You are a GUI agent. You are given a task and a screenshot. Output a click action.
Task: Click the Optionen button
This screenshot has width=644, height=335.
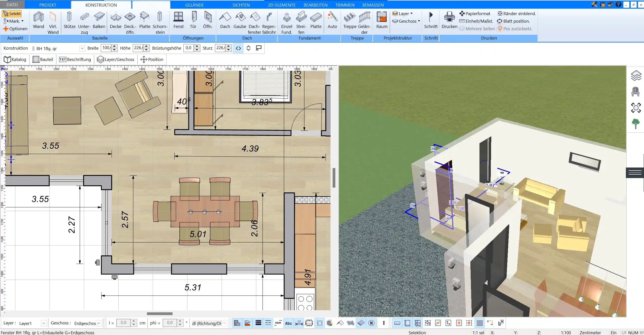point(15,29)
